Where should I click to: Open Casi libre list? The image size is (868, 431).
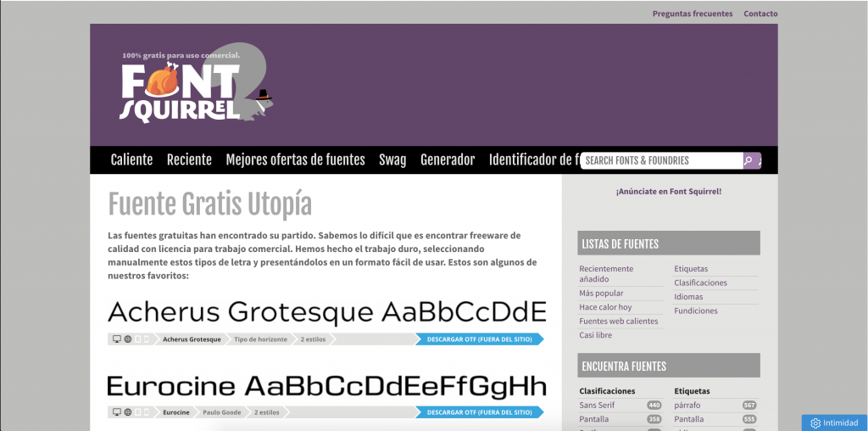coord(596,335)
